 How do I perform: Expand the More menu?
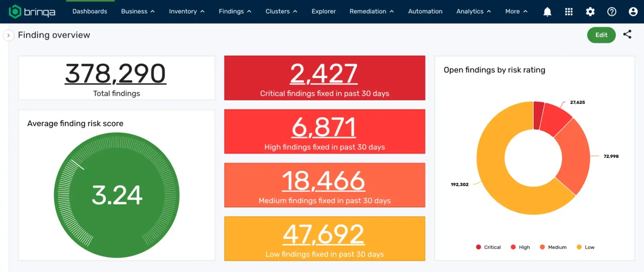[x=516, y=12]
